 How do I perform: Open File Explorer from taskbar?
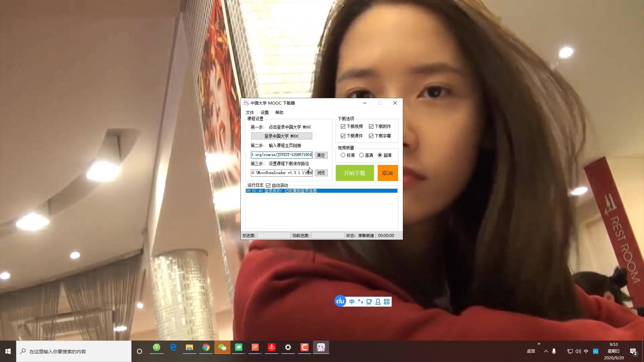coord(190,348)
